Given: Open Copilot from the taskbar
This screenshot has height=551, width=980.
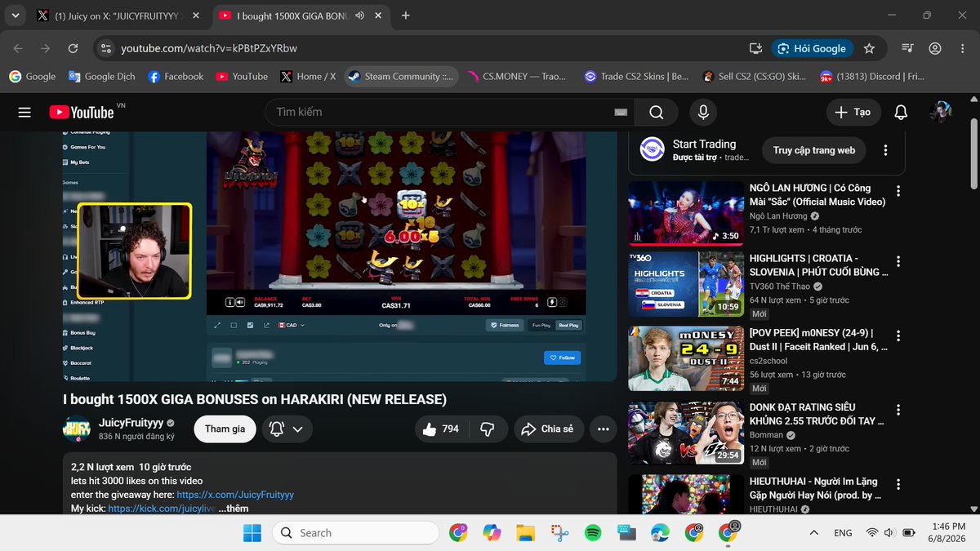Looking at the screenshot, I should pyautogui.click(x=492, y=533).
